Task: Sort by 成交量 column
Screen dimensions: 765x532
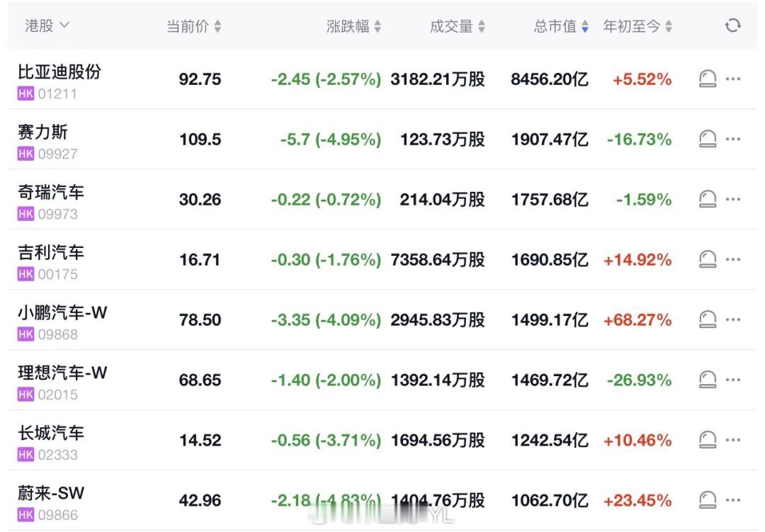Action: pyautogui.click(x=458, y=26)
